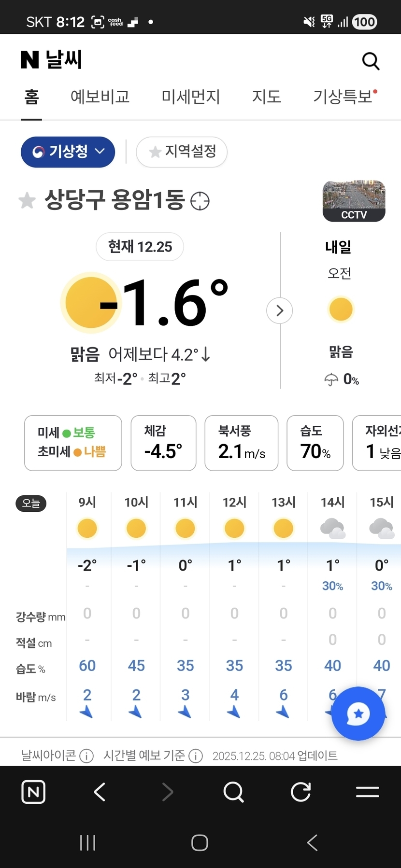Tap the Android home navigation button
The width and height of the screenshot is (401, 868).
200,843
